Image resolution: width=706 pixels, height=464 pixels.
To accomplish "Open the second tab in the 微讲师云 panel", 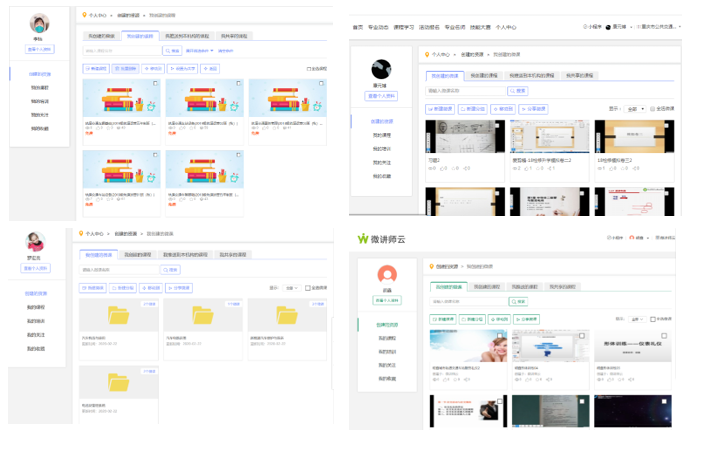I will click(486, 287).
